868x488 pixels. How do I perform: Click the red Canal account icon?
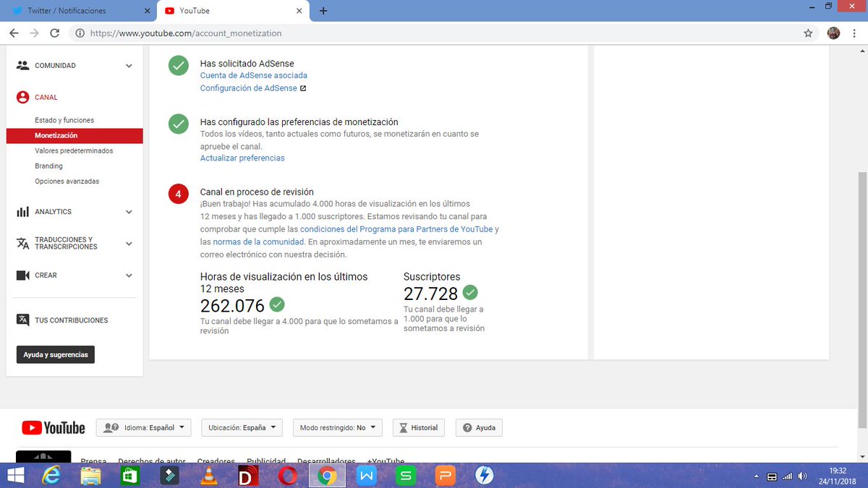[x=22, y=98]
